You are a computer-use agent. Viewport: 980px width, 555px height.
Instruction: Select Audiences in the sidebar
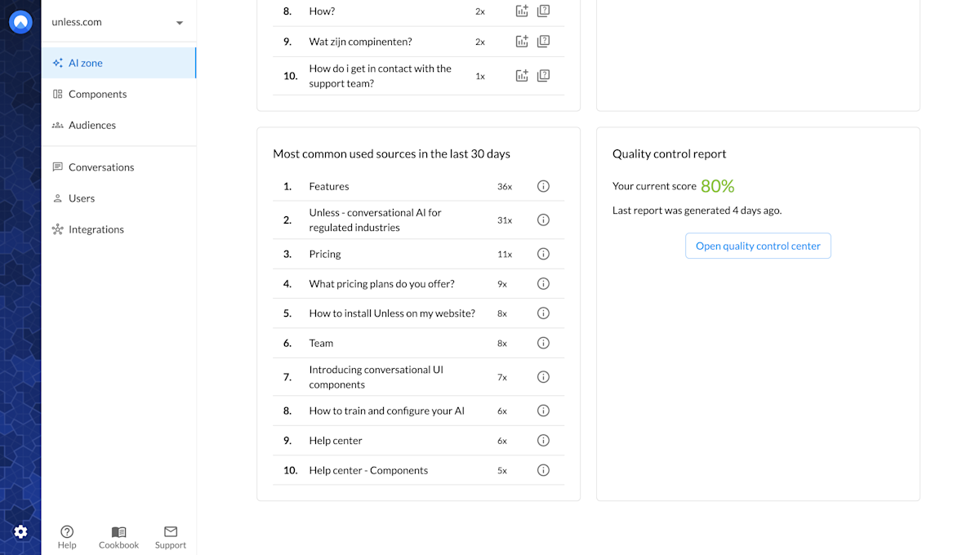point(92,125)
